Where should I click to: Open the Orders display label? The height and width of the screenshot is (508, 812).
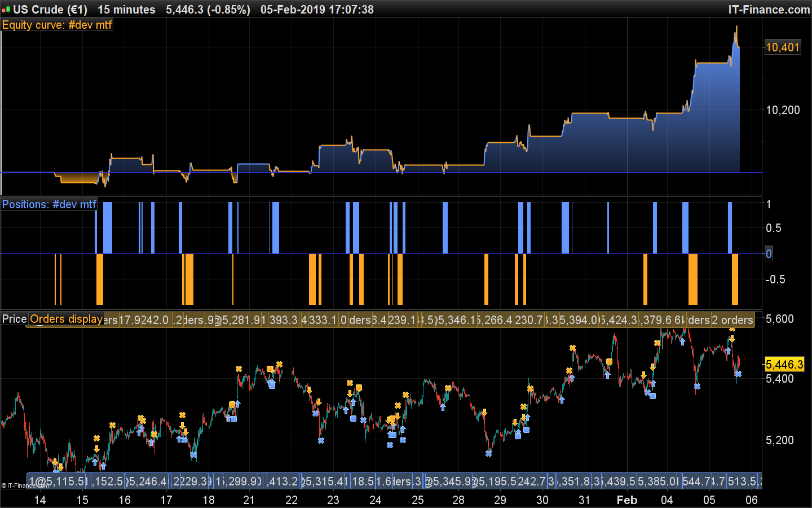click(66, 319)
